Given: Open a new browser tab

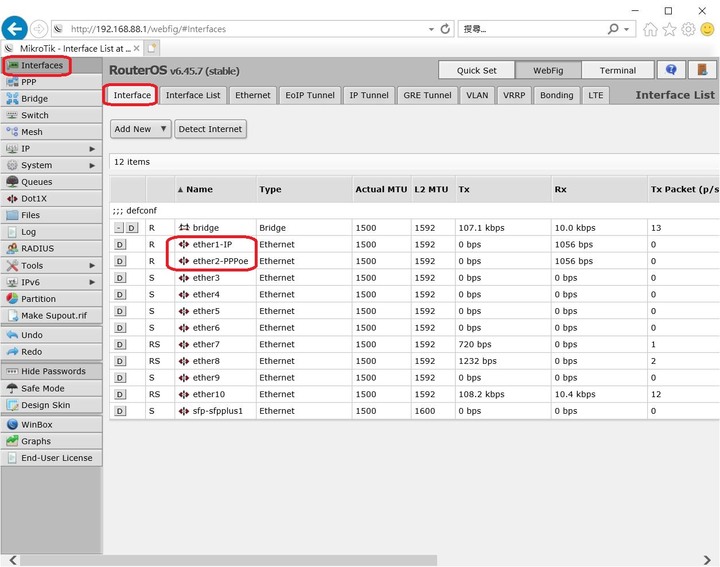Looking at the screenshot, I should tap(152, 48).
